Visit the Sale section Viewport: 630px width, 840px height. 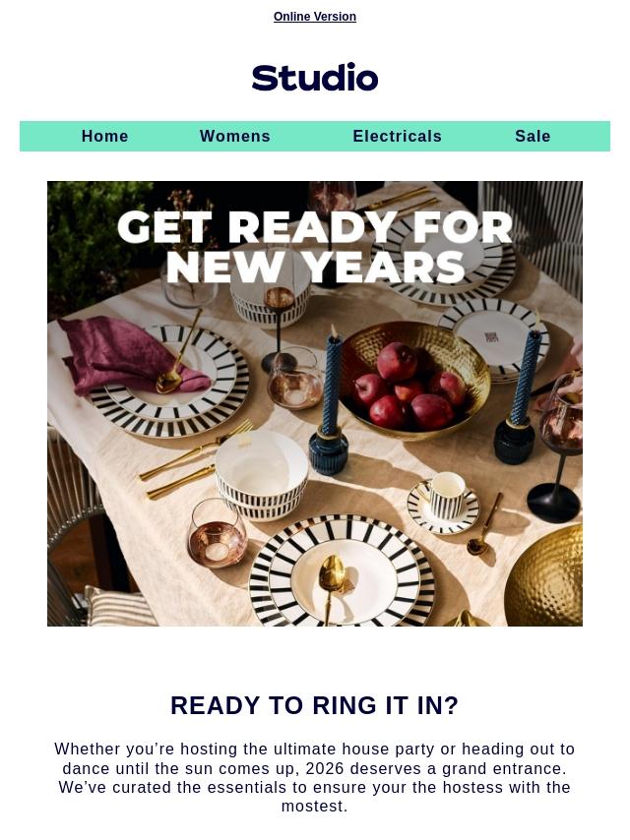pyautogui.click(x=533, y=136)
